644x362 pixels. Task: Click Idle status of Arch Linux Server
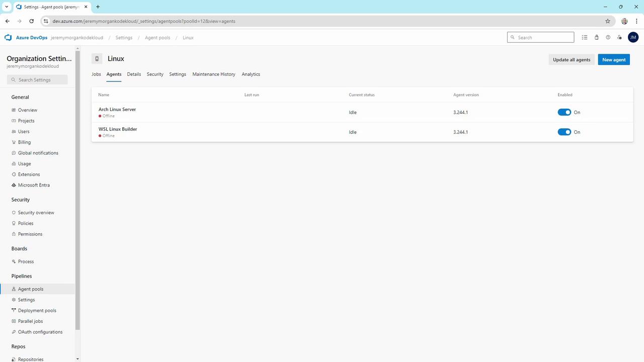click(x=353, y=113)
